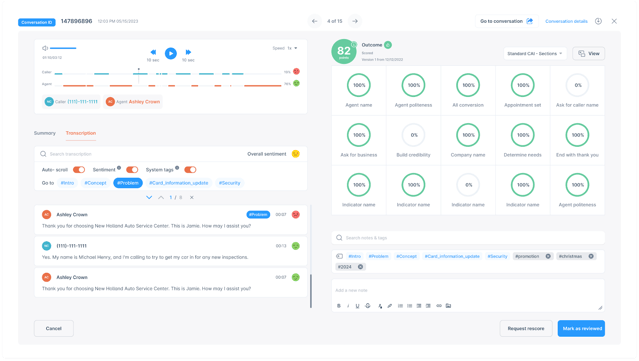
Task: Expand Standard CAI - Sections dropdown
Action: click(x=535, y=53)
